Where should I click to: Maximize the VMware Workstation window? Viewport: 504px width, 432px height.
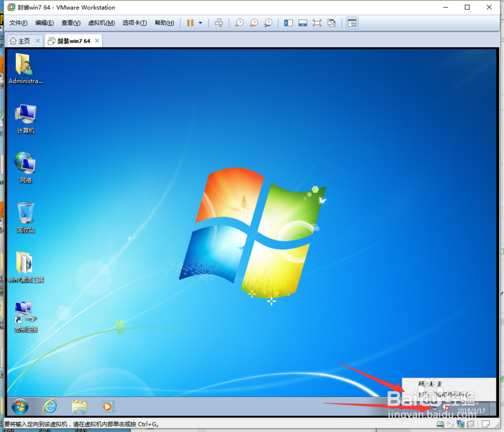tap(467, 7)
